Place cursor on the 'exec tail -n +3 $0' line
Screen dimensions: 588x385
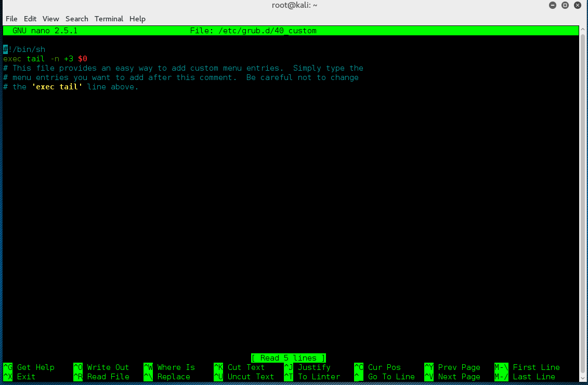[x=45, y=59]
